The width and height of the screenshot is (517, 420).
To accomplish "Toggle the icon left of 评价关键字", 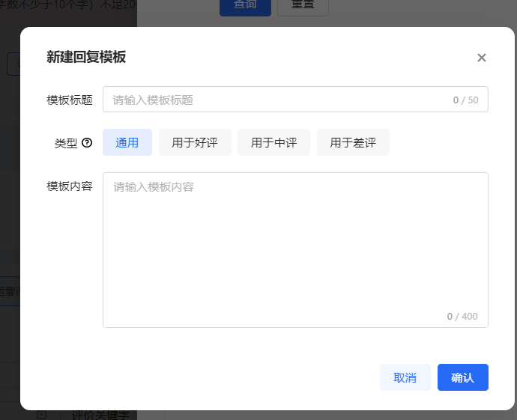I will (x=42, y=414).
